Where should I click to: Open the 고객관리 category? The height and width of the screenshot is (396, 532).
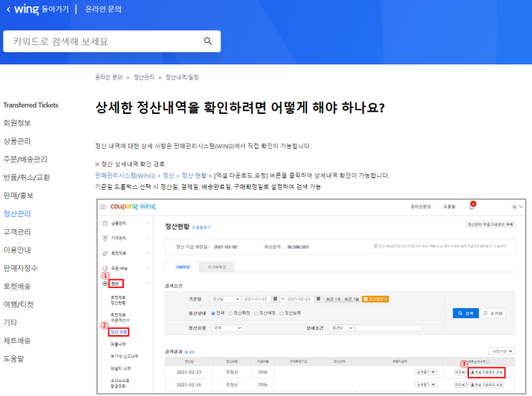coord(17,232)
